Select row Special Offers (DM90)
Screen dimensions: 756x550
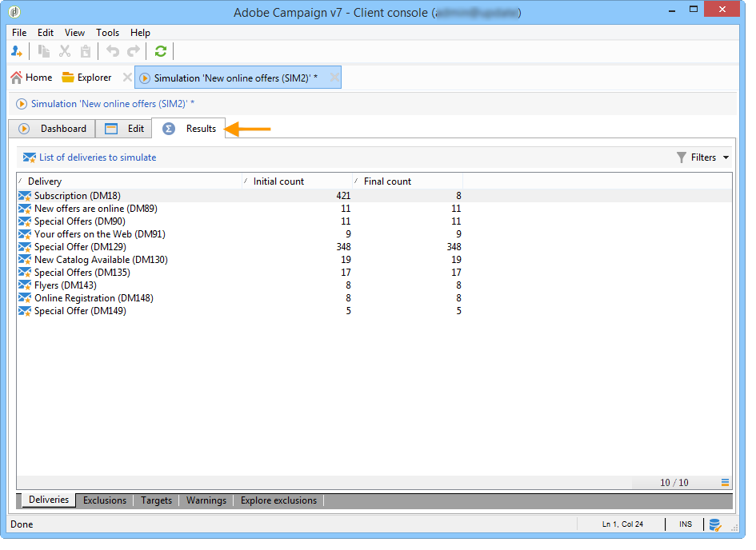[x=374, y=221]
